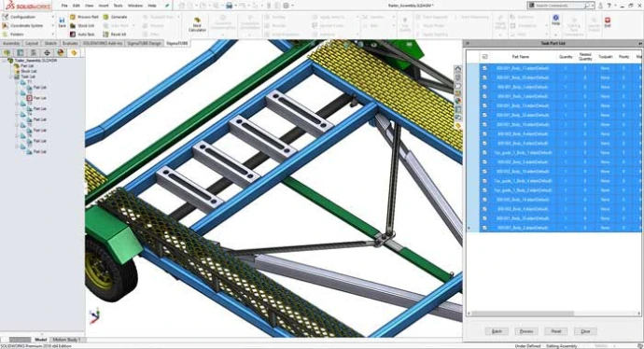Screen dimensions: 644x349
Task: Open the Folders dropdown arrow
Action: (52, 35)
